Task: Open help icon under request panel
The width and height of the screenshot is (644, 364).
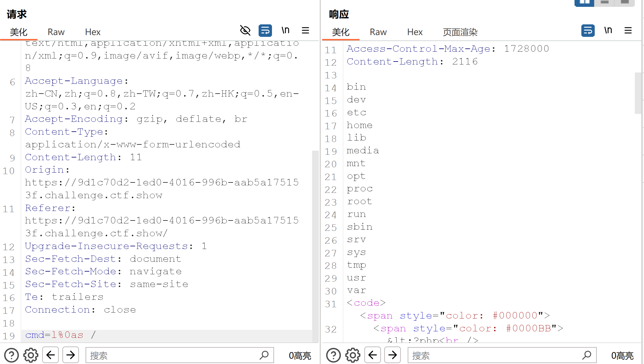Action: tap(12, 355)
